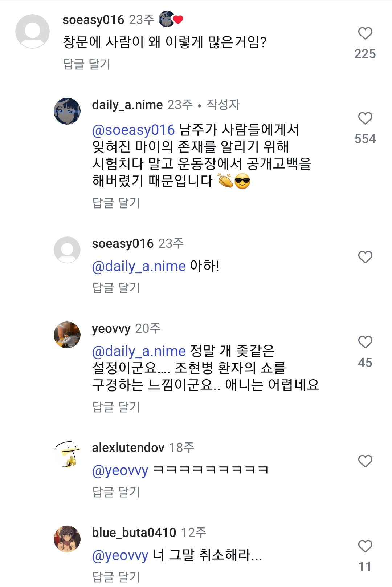Tap the creator-liked heart badge

pyautogui.click(x=171, y=19)
